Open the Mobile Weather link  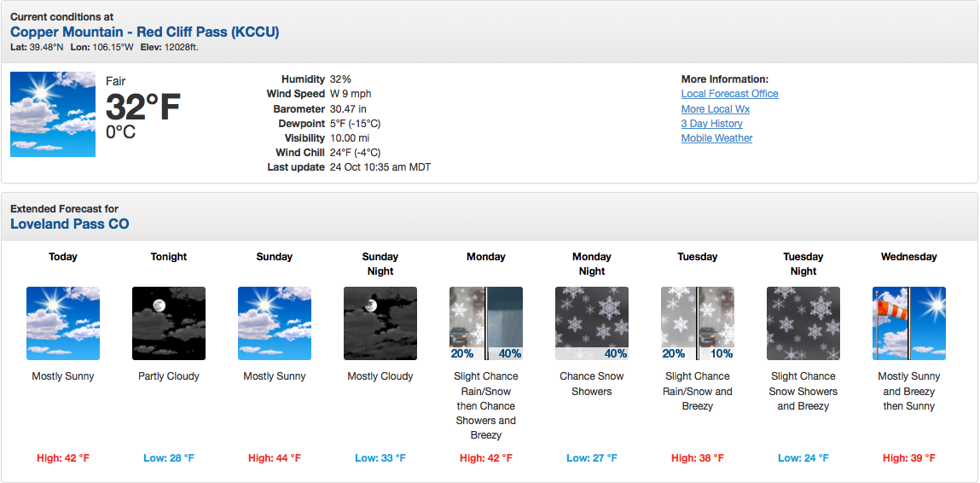pyautogui.click(x=716, y=138)
